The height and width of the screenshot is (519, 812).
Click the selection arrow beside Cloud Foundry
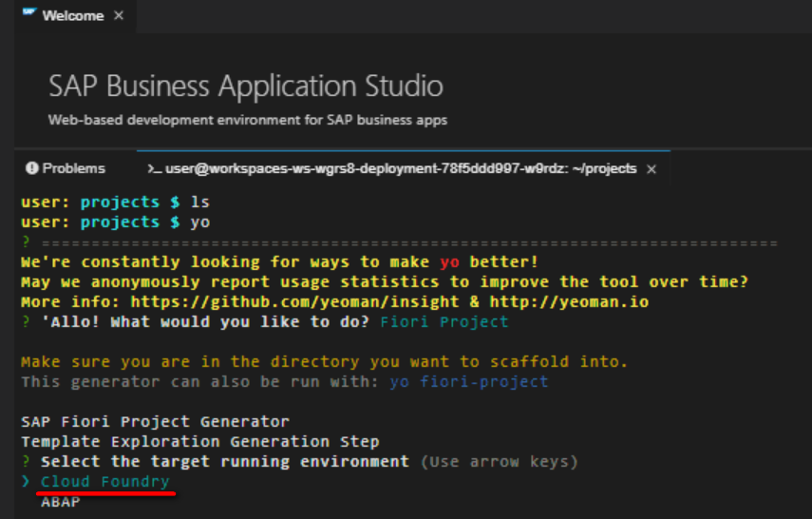[26, 482]
